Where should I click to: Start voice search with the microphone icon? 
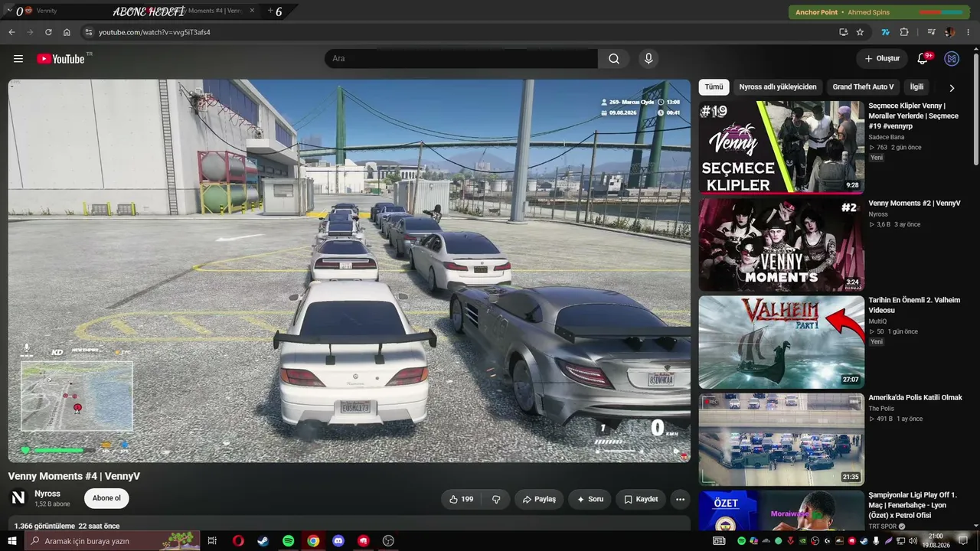tap(648, 59)
